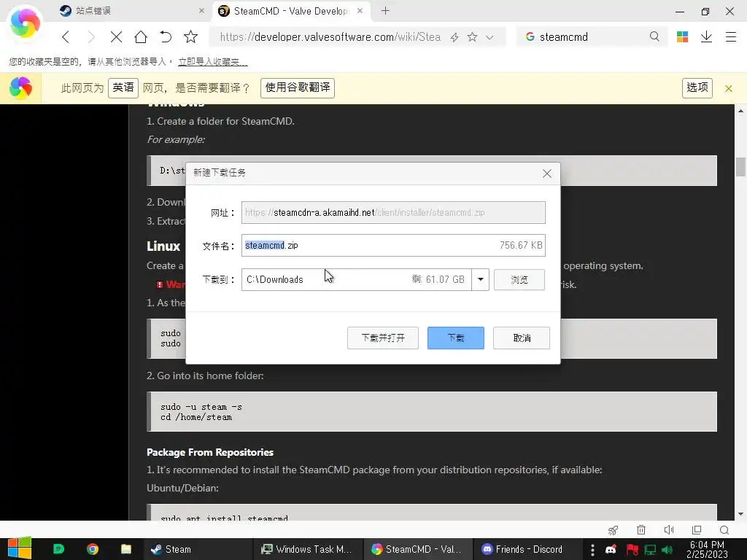Image resolution: width=747 pixels, height=560 pixels.
Task: Open the 选项 translation options
Action: coord(697,87)
